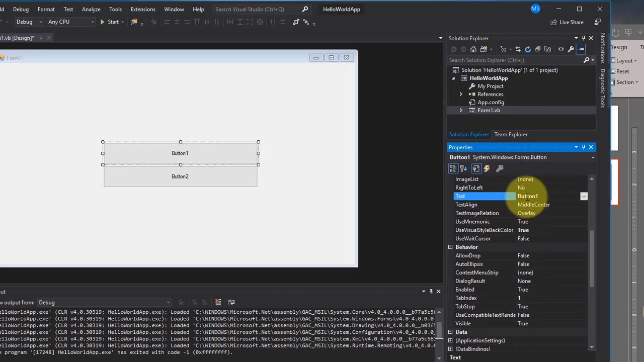
Task: Expand the References node
Action: point(461,94)
